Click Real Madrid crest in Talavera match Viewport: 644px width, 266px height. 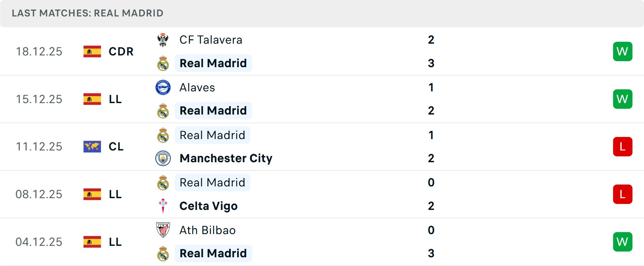tap(163, 63)
